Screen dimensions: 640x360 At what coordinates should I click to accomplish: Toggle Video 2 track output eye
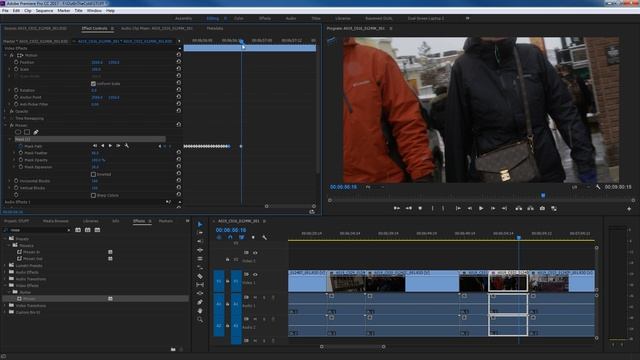(x=255, y=253)
